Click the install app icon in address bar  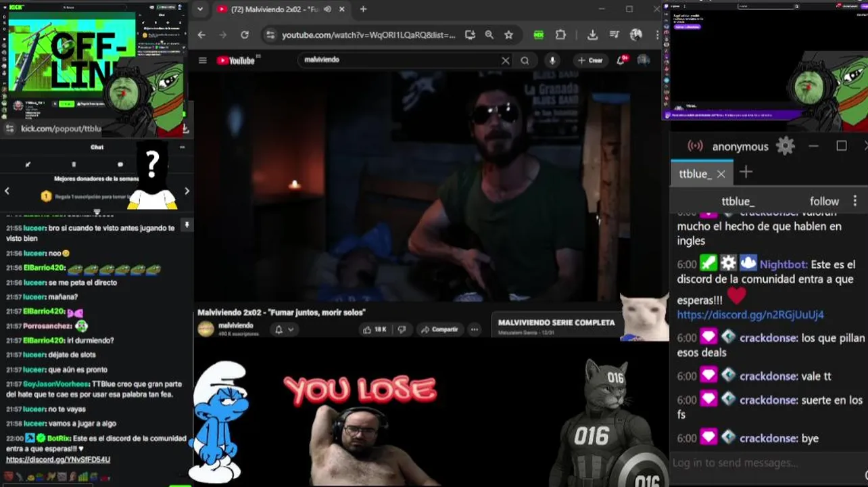470,35
